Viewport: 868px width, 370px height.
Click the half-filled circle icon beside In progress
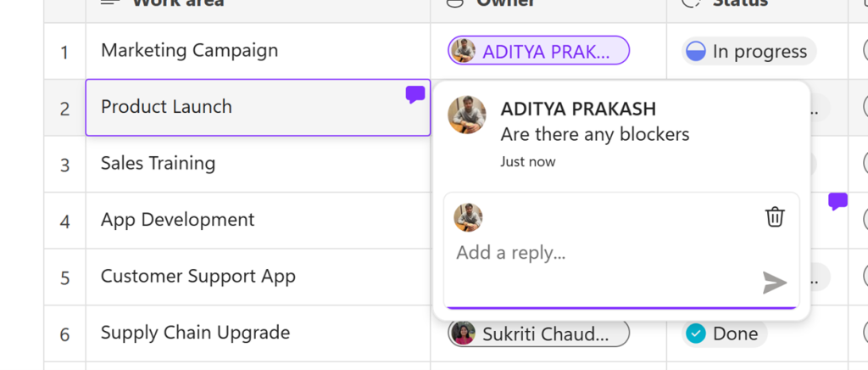(696, 52)
